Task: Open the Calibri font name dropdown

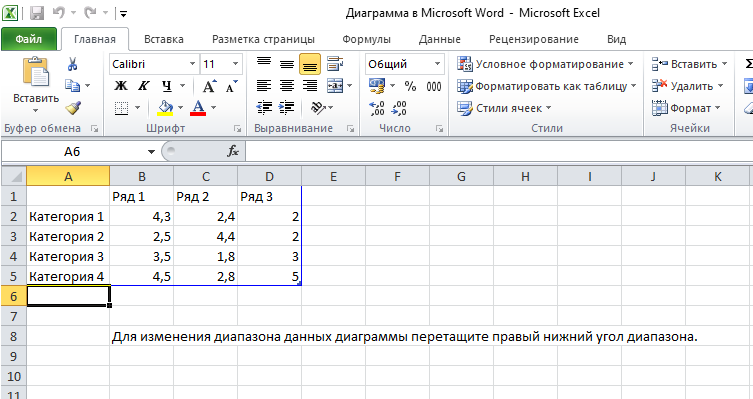Action: 193,64
